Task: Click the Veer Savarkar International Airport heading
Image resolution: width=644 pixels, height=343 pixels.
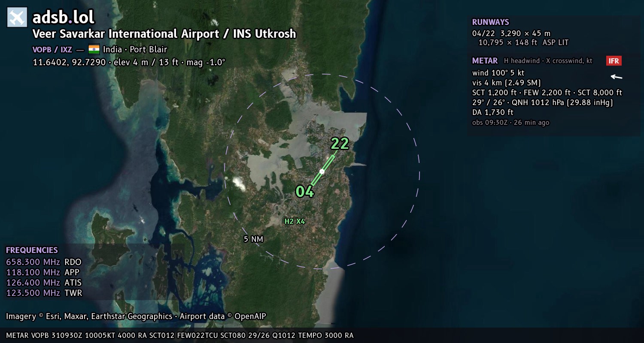Action: click(x=164, y=34)
